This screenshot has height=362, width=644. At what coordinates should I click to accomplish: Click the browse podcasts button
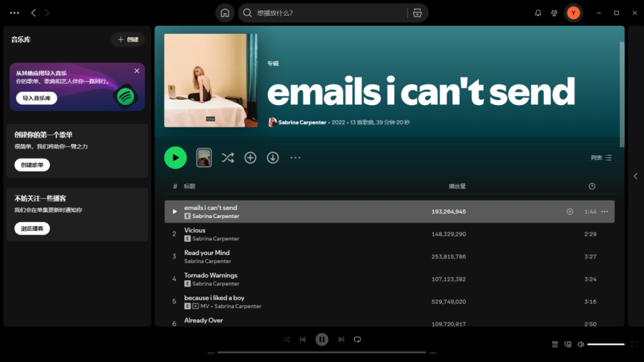point(32,229)
